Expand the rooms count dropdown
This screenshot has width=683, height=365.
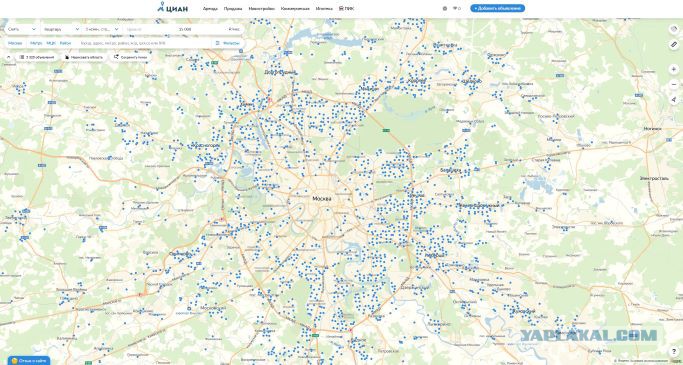point(102,29)
